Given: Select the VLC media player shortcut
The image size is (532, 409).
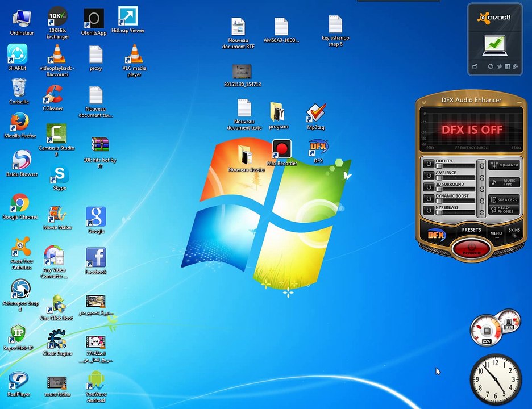Looking at the screenshot, I should pos(134,61).
